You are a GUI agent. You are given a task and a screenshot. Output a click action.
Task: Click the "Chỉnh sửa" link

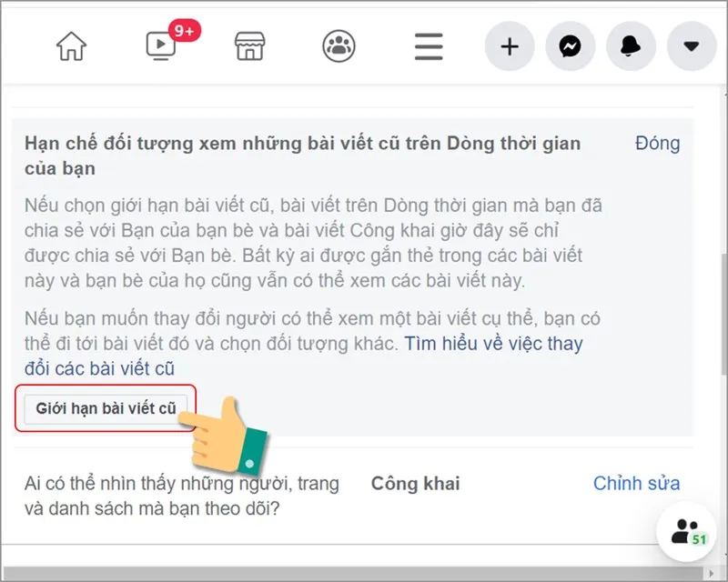[x=636, y=483]
